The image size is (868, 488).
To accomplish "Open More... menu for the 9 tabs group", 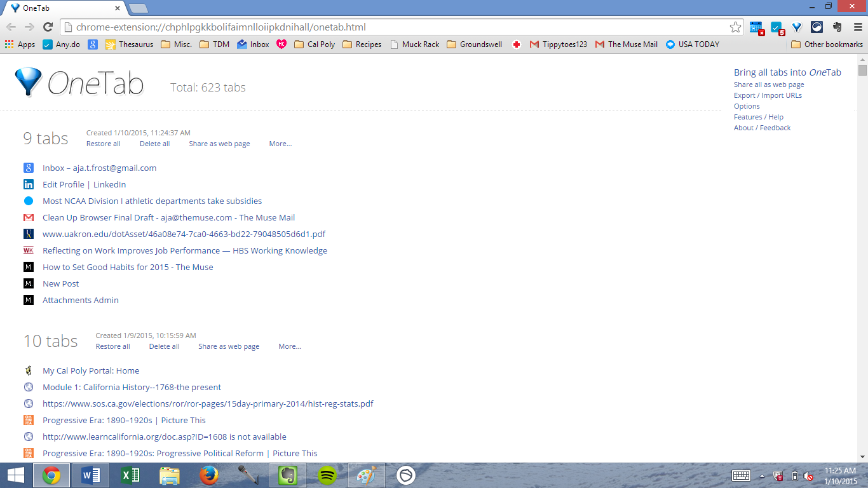I will [280, 144].
